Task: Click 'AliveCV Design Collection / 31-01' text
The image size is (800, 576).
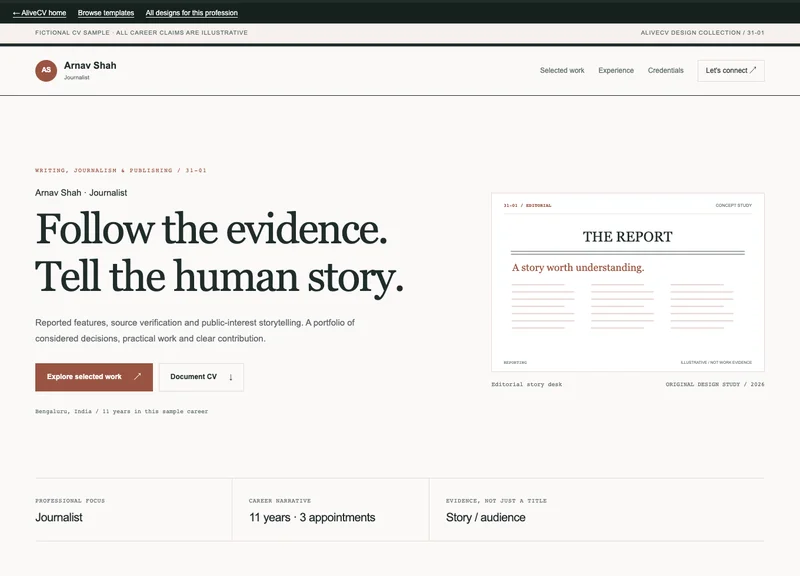Action: (702, 33)
